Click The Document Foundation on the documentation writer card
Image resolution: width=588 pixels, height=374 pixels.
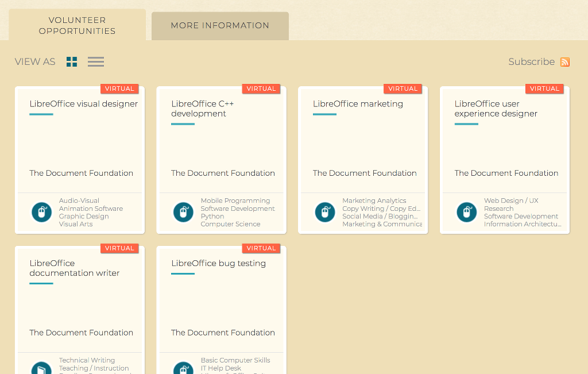point(82,333)
